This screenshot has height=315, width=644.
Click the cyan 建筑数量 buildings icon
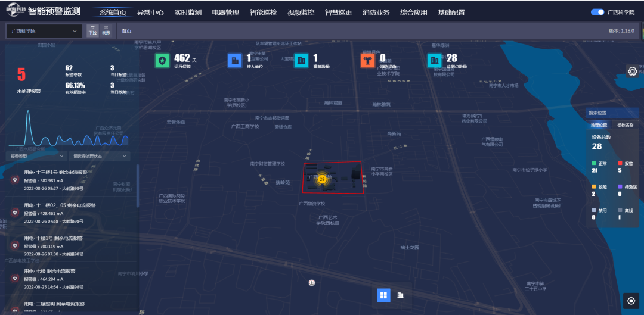(x=302, y=61)
